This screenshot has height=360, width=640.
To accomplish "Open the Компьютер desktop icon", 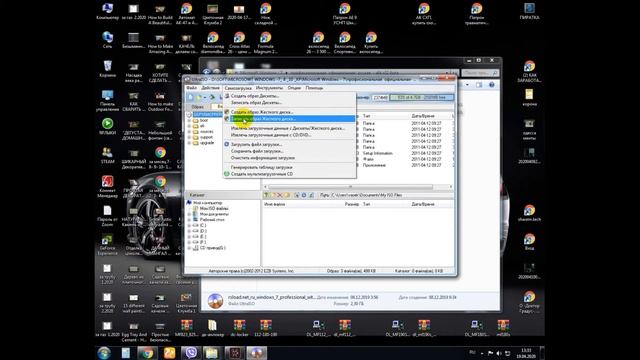I will (107, 12).
